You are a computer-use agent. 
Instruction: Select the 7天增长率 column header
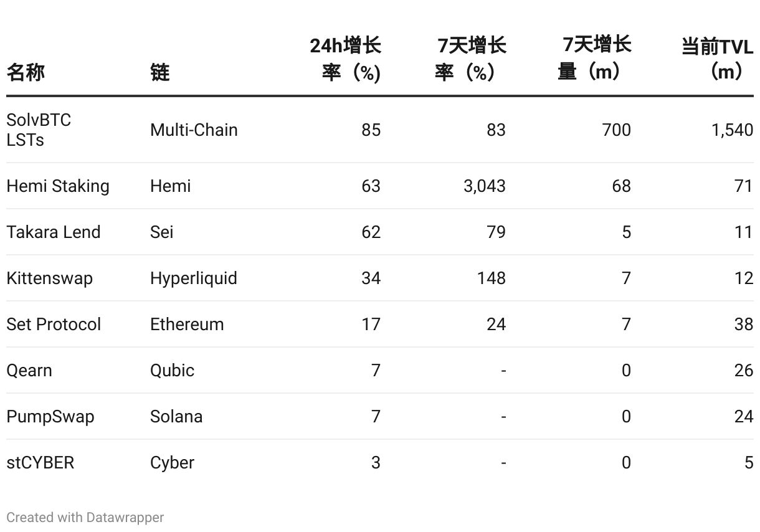[x=471, y=59]
